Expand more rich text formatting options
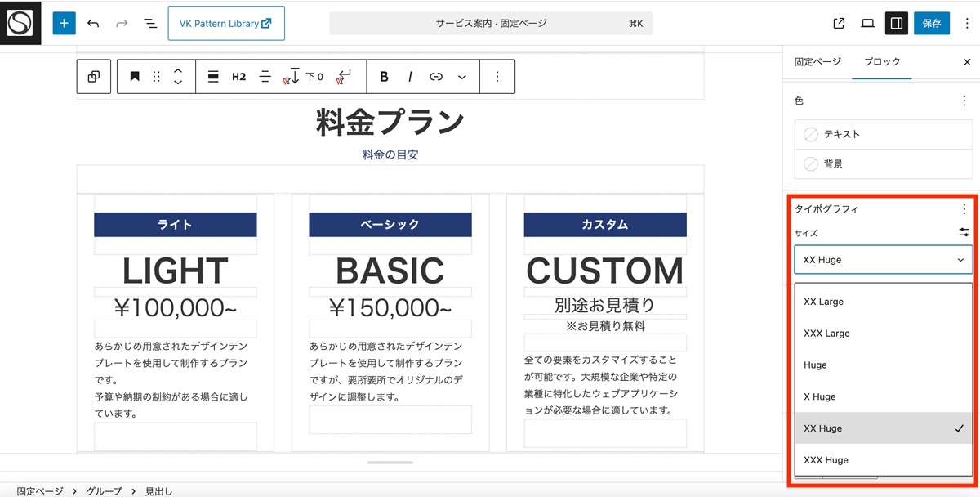 462,77
